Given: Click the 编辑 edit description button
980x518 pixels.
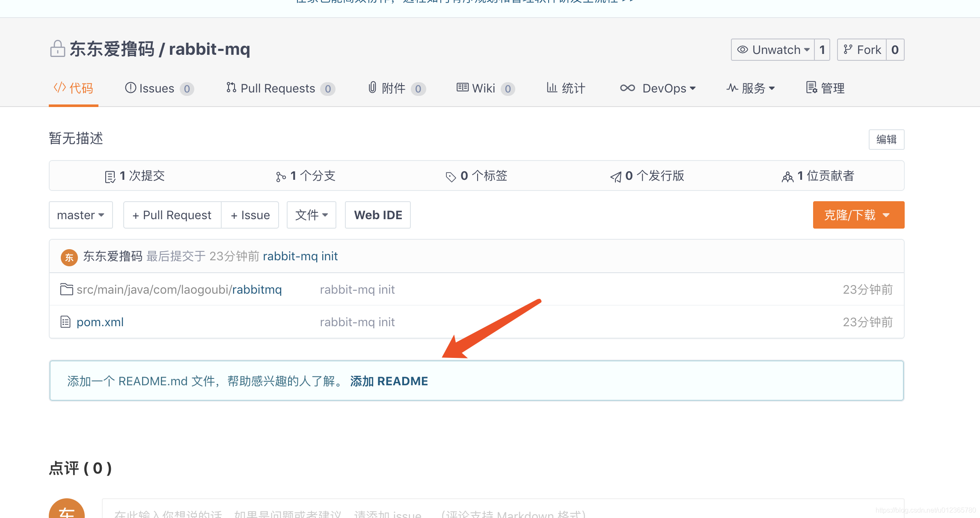Looking at the screenshot, I should click(886, 140).
